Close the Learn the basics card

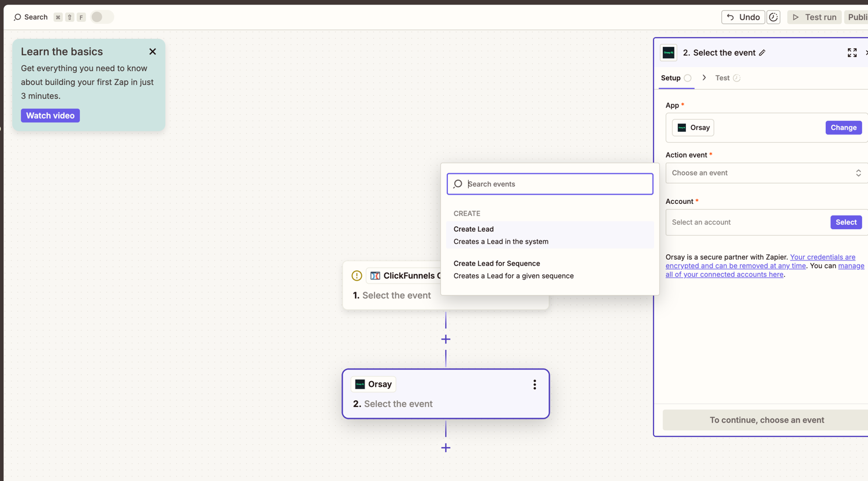[x=153, y=51]
